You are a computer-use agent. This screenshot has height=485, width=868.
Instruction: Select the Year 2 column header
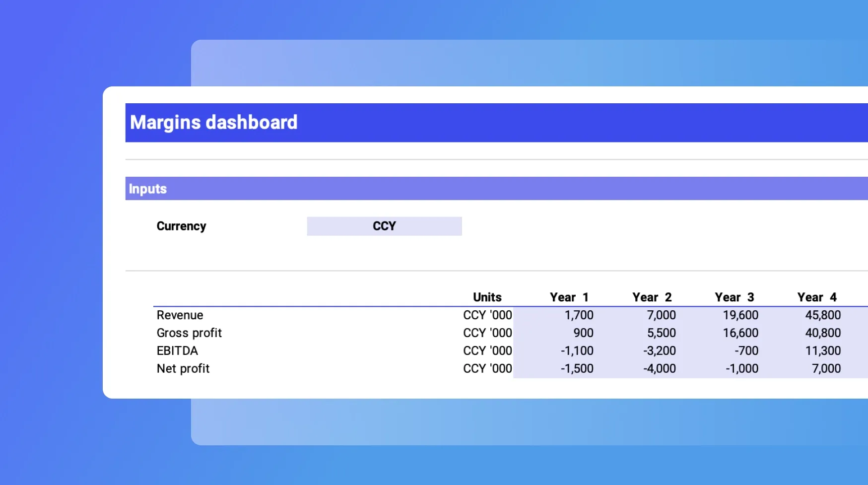pos(652,297)
